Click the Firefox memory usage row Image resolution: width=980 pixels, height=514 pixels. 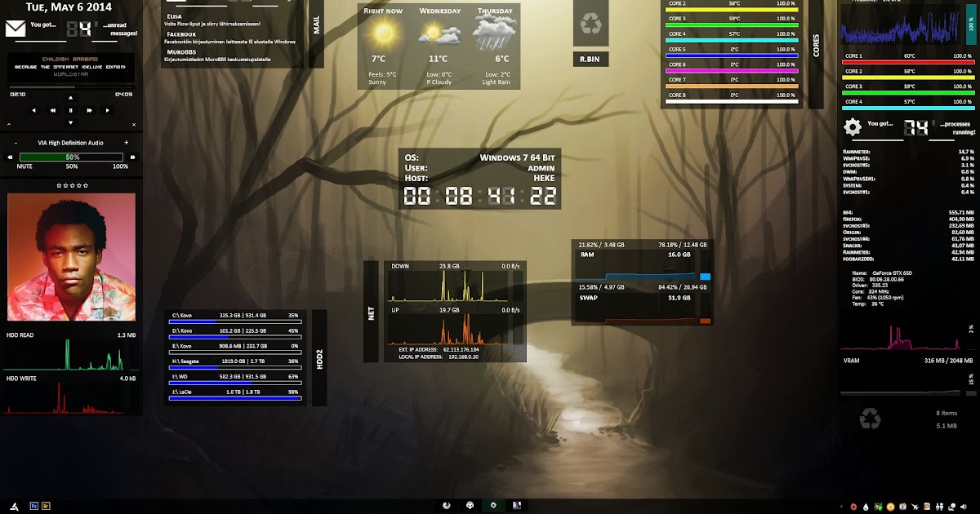[x=909, y=219]
